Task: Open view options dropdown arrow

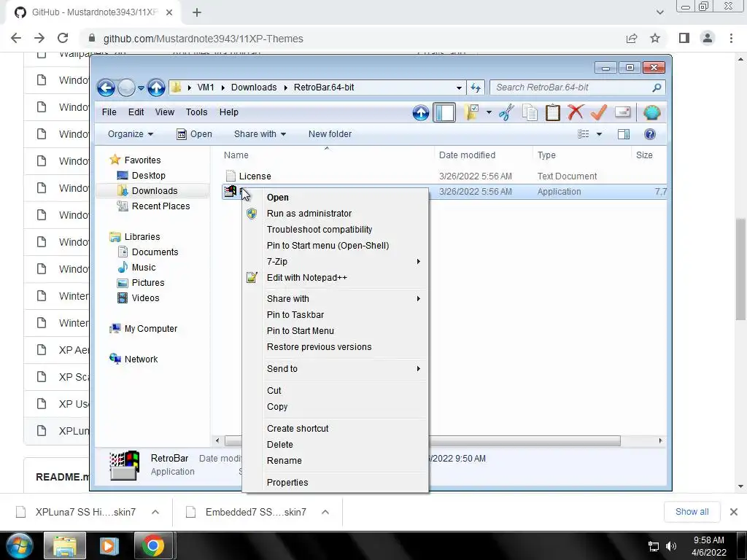Action: pyautogui.click(x=600, y=134)
